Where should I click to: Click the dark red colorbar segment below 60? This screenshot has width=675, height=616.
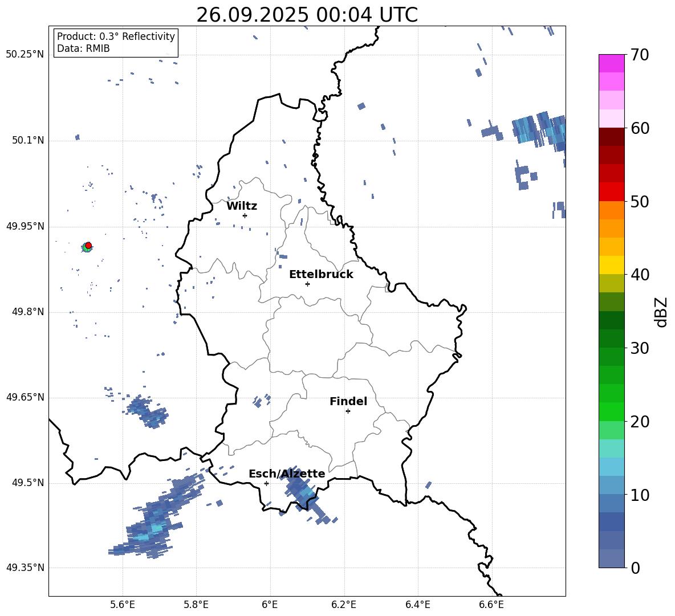(x=612, y=137)
